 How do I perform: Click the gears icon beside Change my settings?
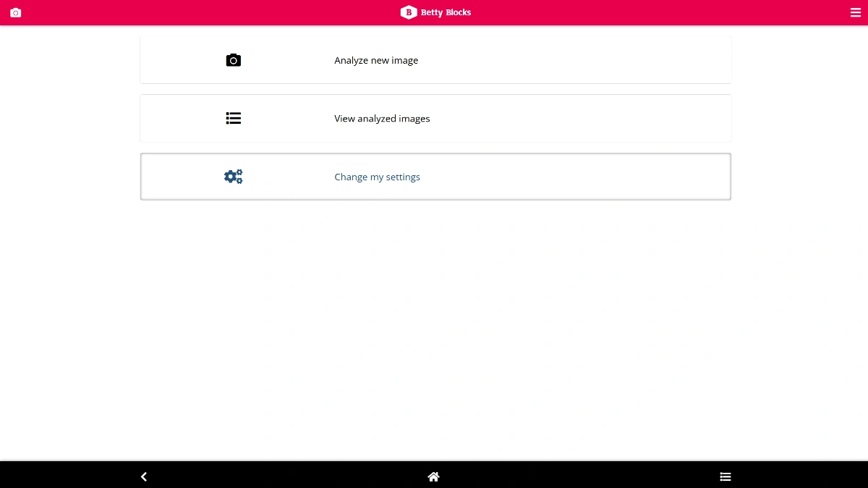click(233, 177)
